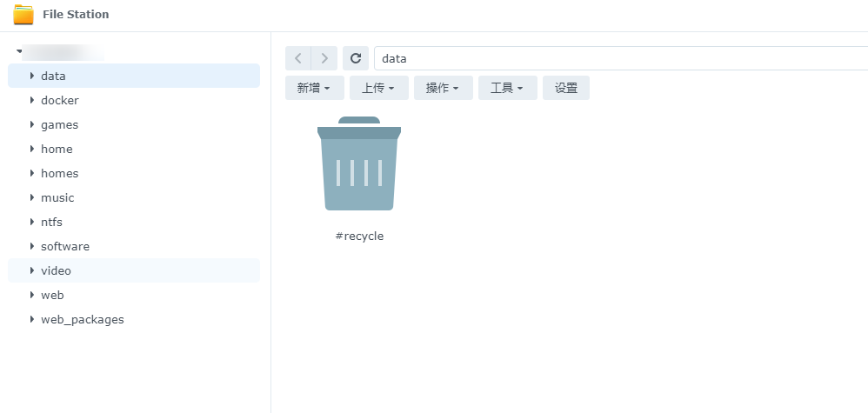The image size is (868, 413).
Task: Expand the music folder arrow
Action: pos(32,197)
